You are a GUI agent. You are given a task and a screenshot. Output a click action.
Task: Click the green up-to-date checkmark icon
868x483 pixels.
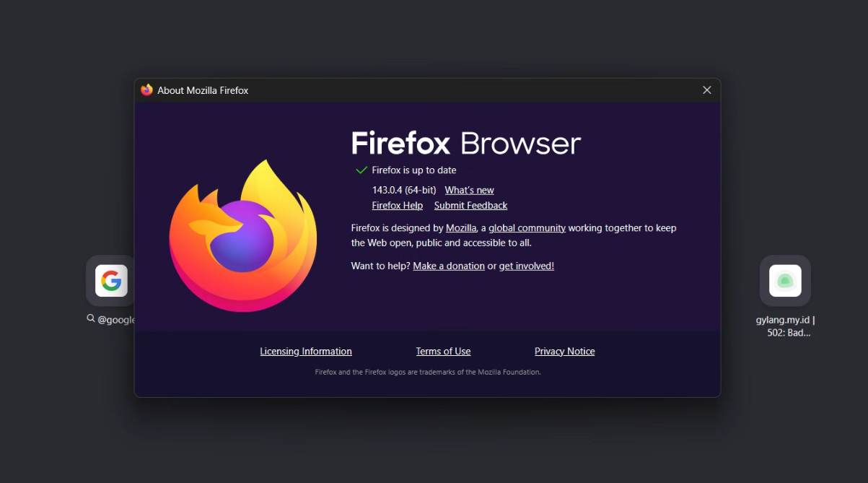pos(361,170)
